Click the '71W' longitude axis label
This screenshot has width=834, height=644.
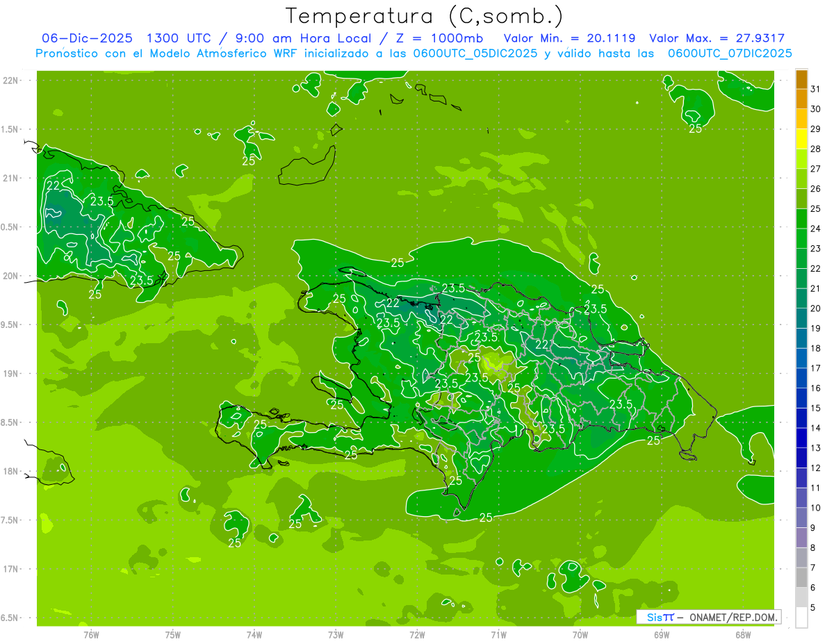coord(498,634)
